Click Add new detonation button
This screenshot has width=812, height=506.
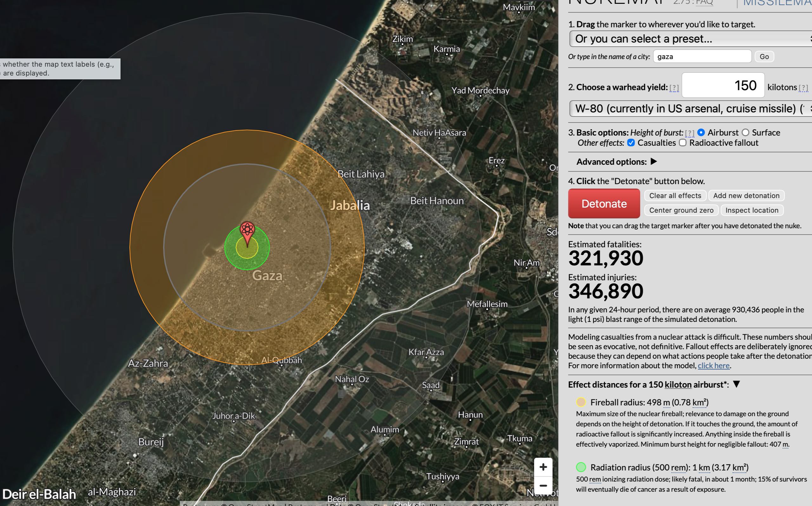coord(746,196)
